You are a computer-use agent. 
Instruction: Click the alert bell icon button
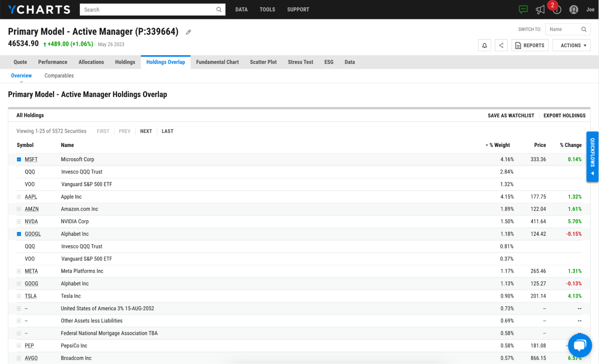pos(485,45)
